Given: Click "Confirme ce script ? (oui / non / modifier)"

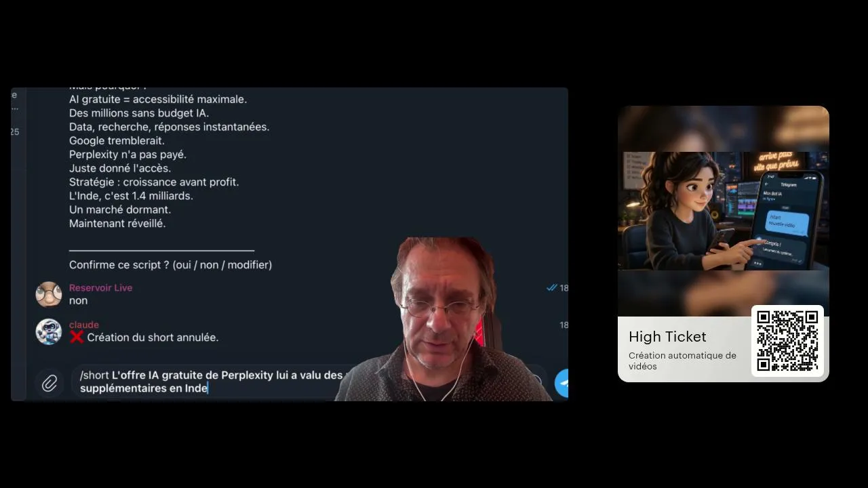Looking at the screenshot, I should (x=170, y=265).
